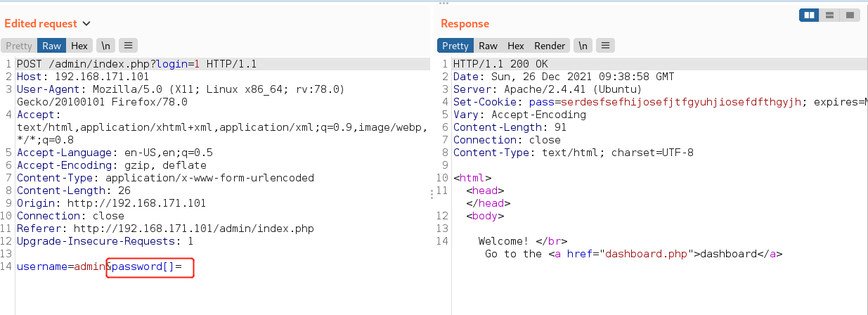
Task: Click the top horizontal drag handle dots
Action: tap(443, 2)
